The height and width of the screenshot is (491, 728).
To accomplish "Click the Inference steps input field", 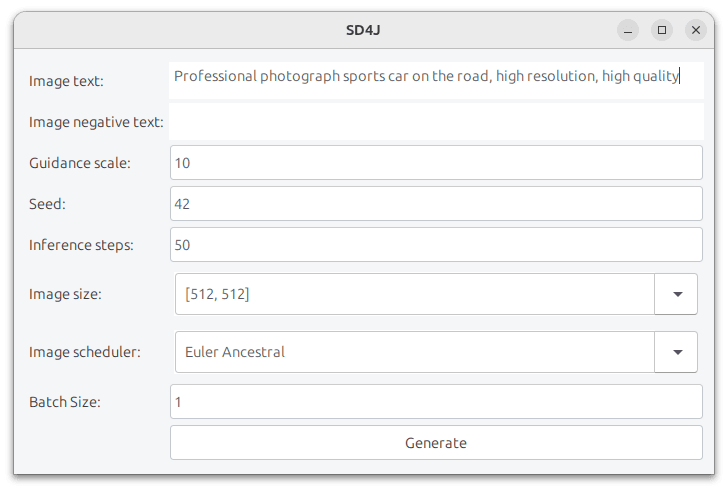I will coord(436,244).
